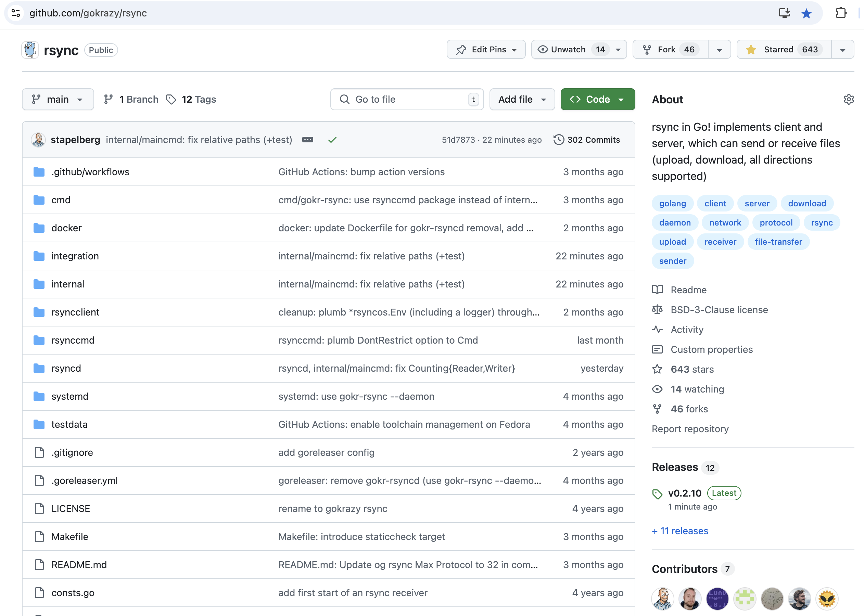The image size is (864, 616).
Task: Open commit 'systemd: use gokr-rsync --daemon'
Action: coord(356,396)
